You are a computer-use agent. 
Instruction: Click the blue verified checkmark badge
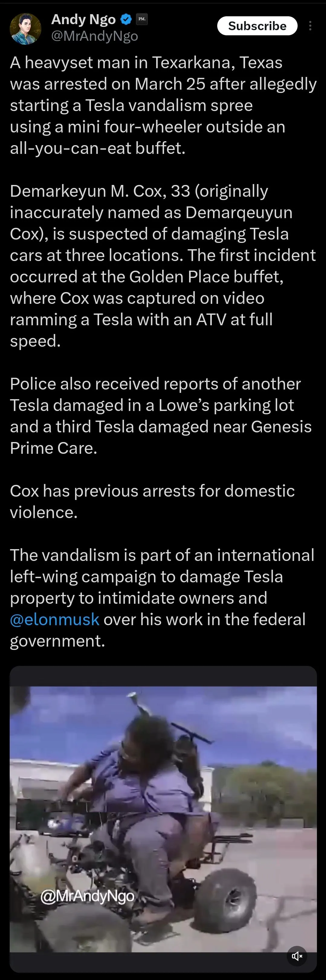pyautogui.click(x=126, y=19)
